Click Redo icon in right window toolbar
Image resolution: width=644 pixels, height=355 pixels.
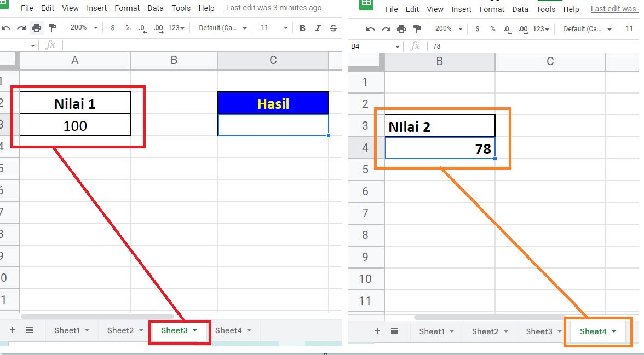(x=386, y=29)
